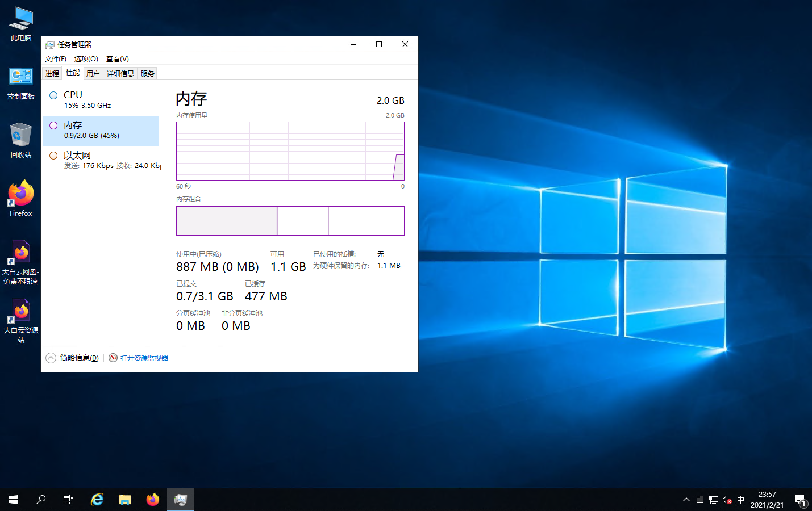Maximize the Task Manager window
This screenshot has height=511, width=812.
379,44
